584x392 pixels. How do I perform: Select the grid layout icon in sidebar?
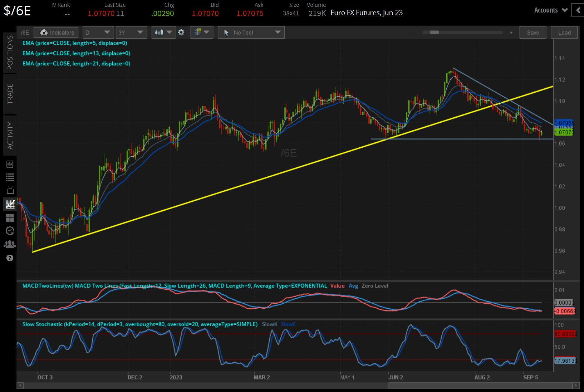pos(10,218)
